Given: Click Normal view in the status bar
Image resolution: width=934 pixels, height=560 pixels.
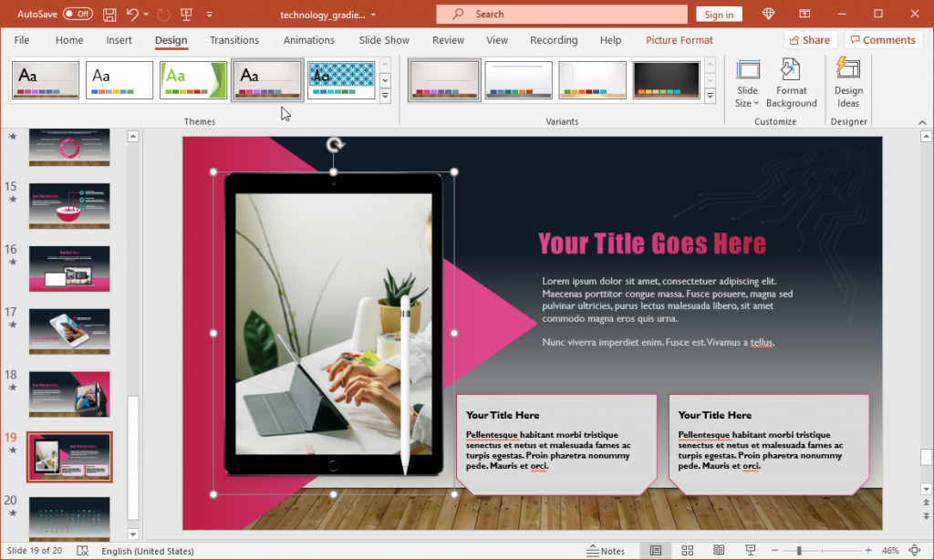Looking at the screenshot, I should pyautogui.click(x=655, y=549).
